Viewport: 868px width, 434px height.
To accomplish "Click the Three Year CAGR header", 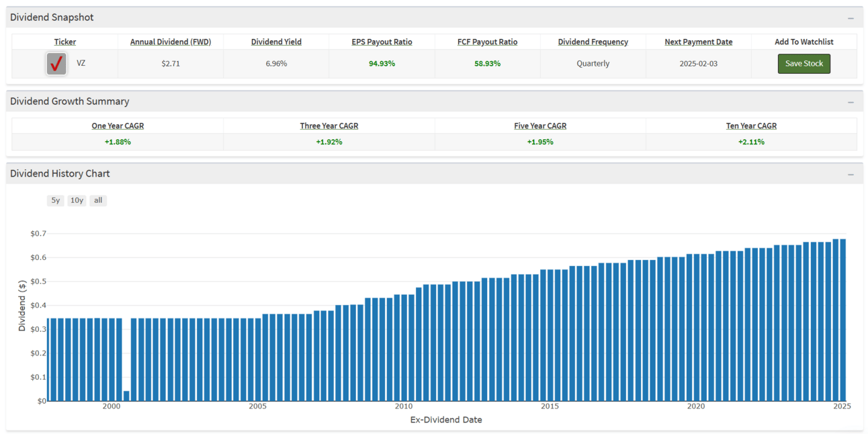I will pyautogui.click(x=329, y=126).
